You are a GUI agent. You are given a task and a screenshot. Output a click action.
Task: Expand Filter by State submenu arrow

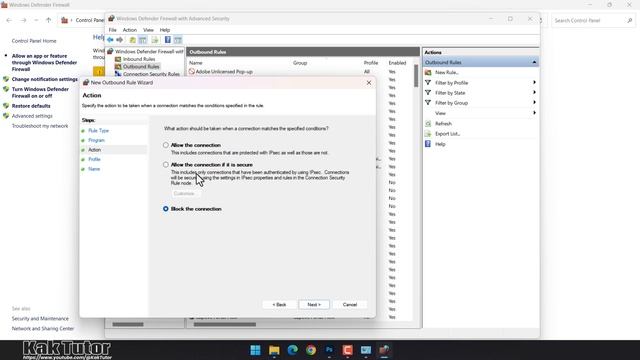[534, 92]
